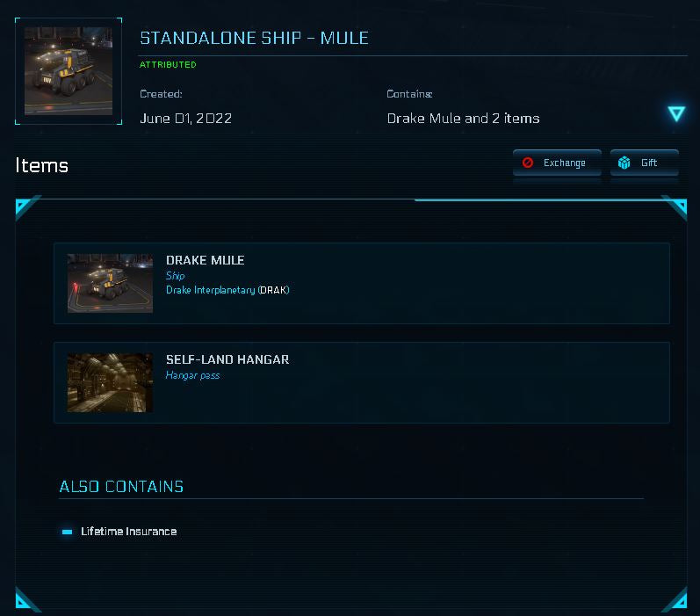This screenshot has width=700, height=616.
Task: Click the red prohibited icon on Exchange
Action: (x=528, y=163)
